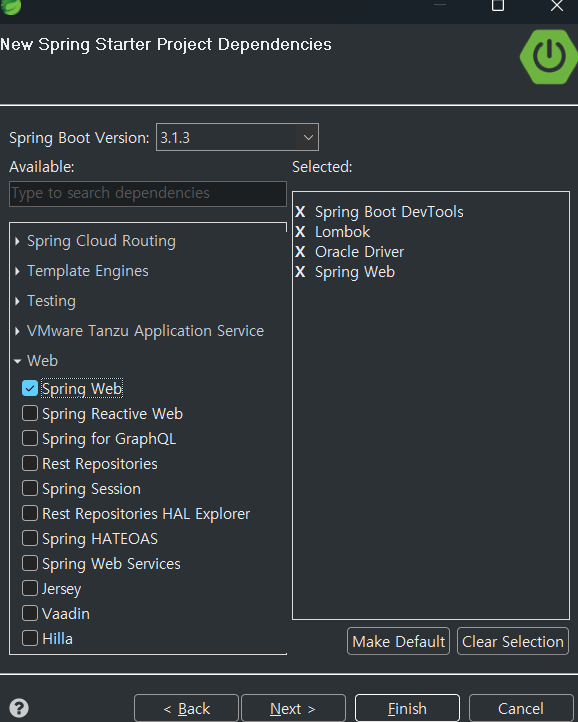Click the Template Engines label
Viewport: 578px width, 722px height.
point(88,271)
